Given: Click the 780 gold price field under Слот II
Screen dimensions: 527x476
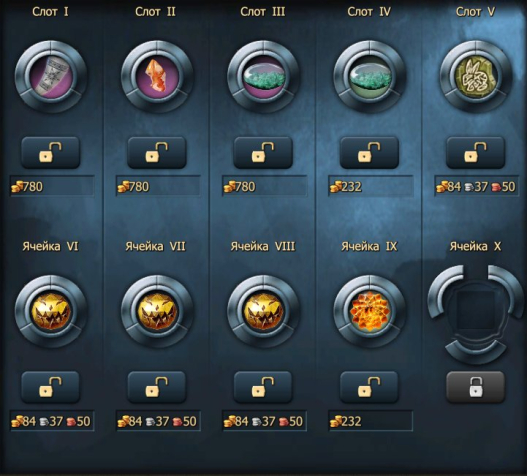Looking at the screenshot, I should tap(158, 186).
